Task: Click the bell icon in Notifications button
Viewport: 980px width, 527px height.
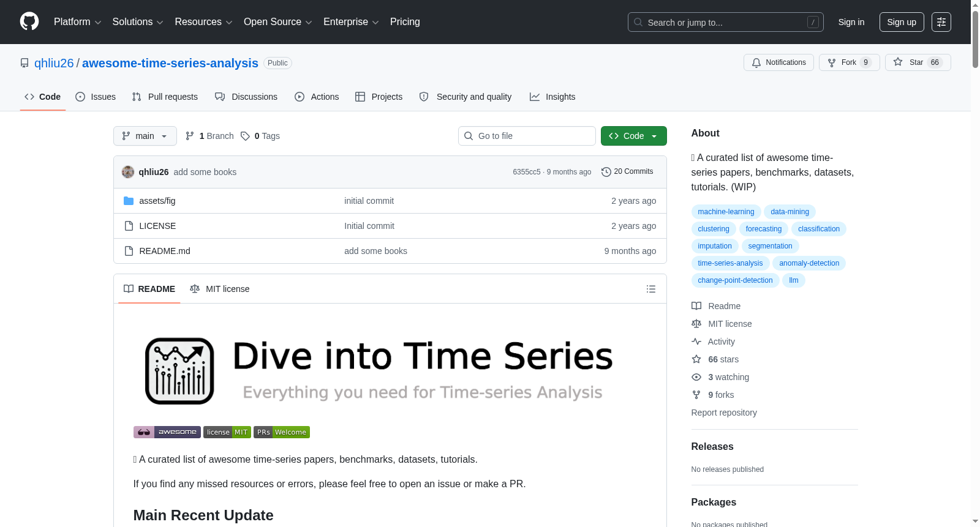Action: pyautogui.click(x=756, y=62)
